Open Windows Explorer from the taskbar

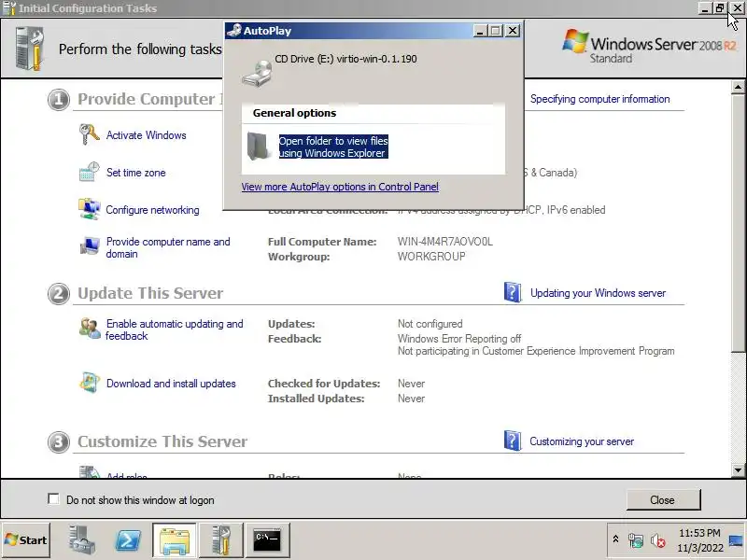(175, 540)
